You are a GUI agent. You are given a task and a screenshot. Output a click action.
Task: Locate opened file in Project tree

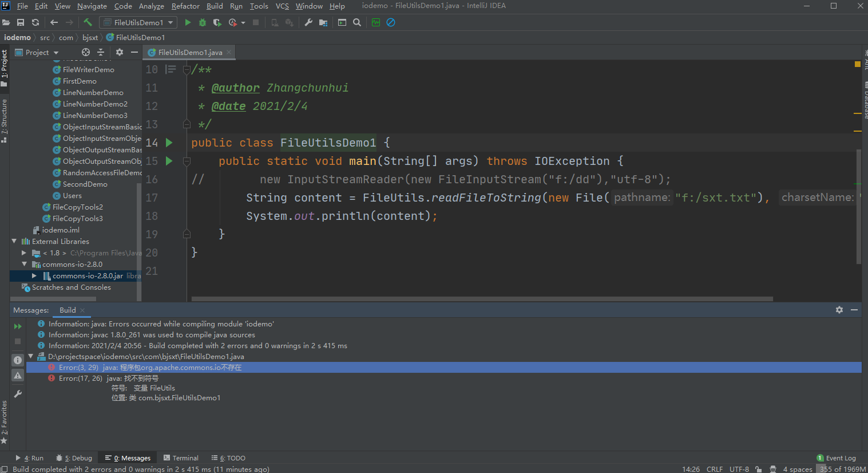tap(86, 52)
